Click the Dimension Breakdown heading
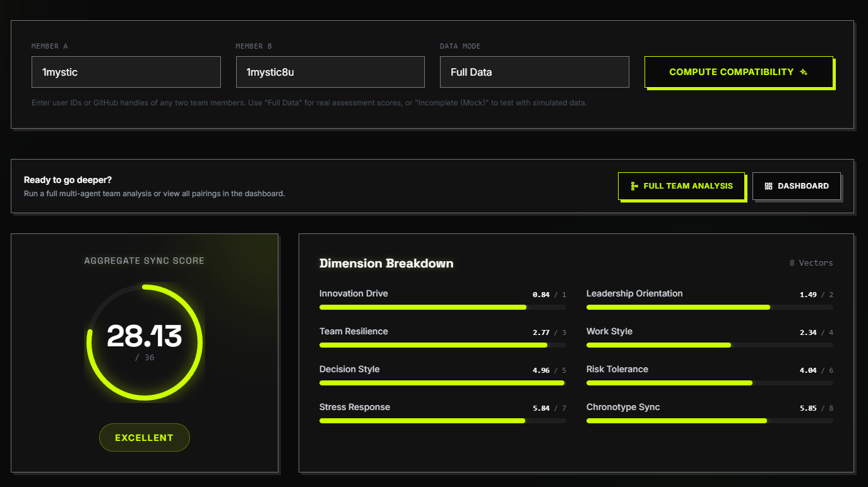The height and width of the screenshot is (487, 868). (x=386, y=263)
